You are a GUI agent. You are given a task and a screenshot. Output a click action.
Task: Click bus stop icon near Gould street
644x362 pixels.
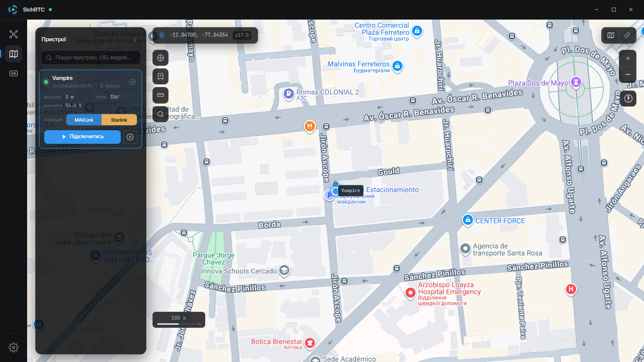pyautogui.click(x=479, y=179)
